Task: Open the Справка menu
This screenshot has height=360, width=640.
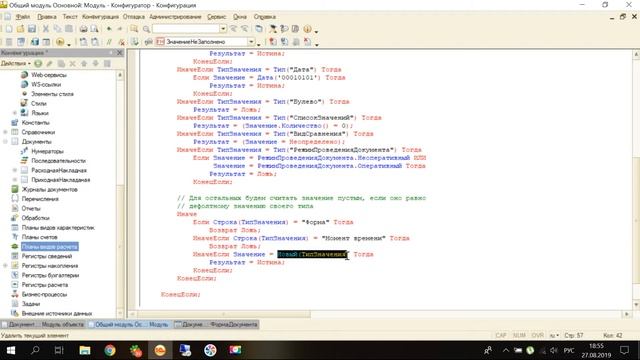Action: (x=264, y=17)
